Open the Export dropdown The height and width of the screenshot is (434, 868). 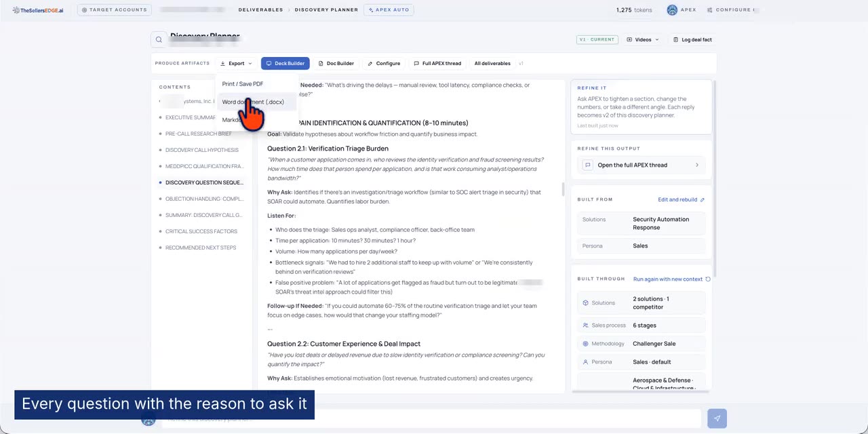point(236,64)
